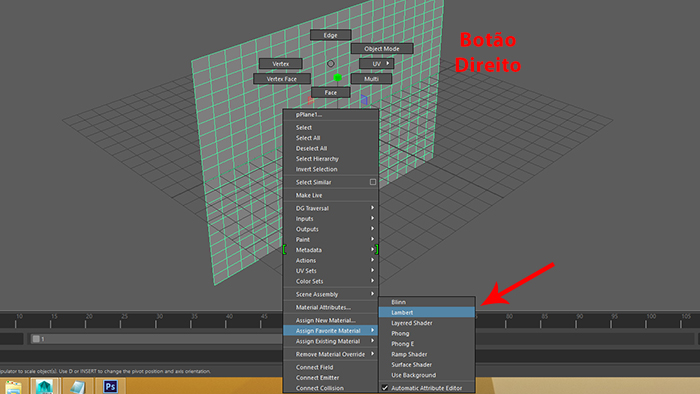Viewport: 700px width, 394px height.
Task: Expand the Outputs submenu
Action: pos(331,229)
